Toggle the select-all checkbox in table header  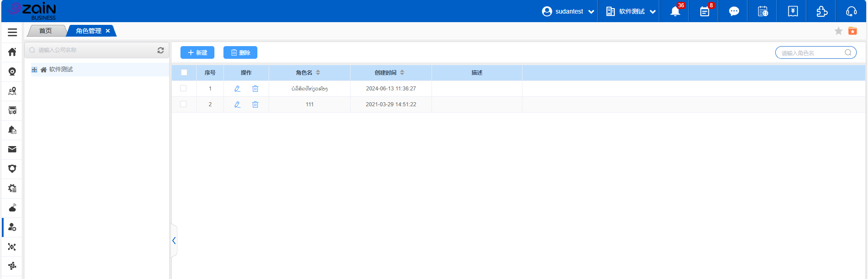click(184, 72)
